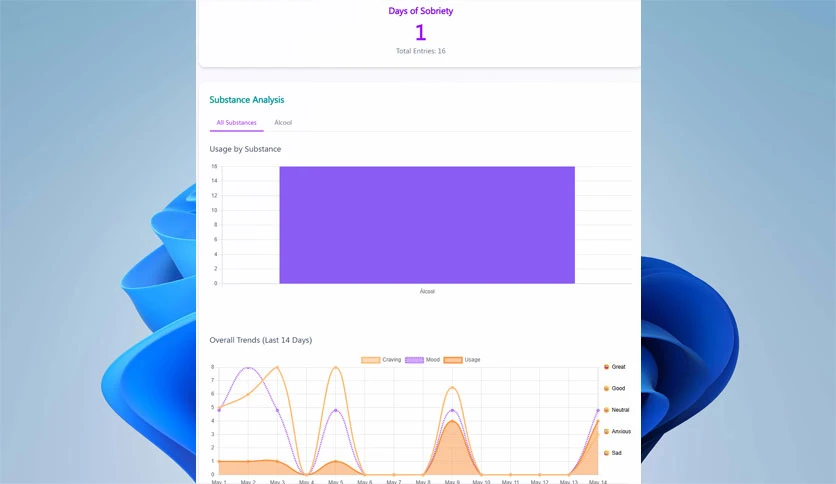Screen dimensions: 836x484
Task: Select the purple Álcool usage bar
Action: coord(427,225)
